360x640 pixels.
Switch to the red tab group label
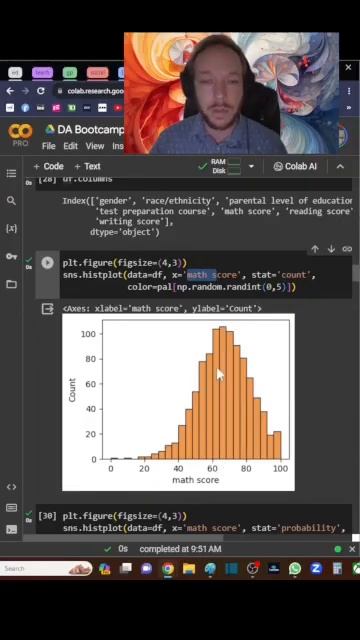tap(97, 73)
